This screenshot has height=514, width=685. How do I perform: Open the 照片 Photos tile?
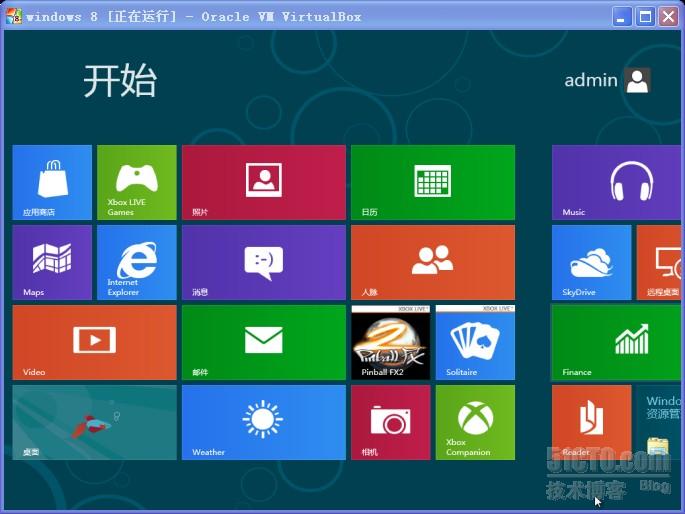pyautogui.click(x=264, y=183)
